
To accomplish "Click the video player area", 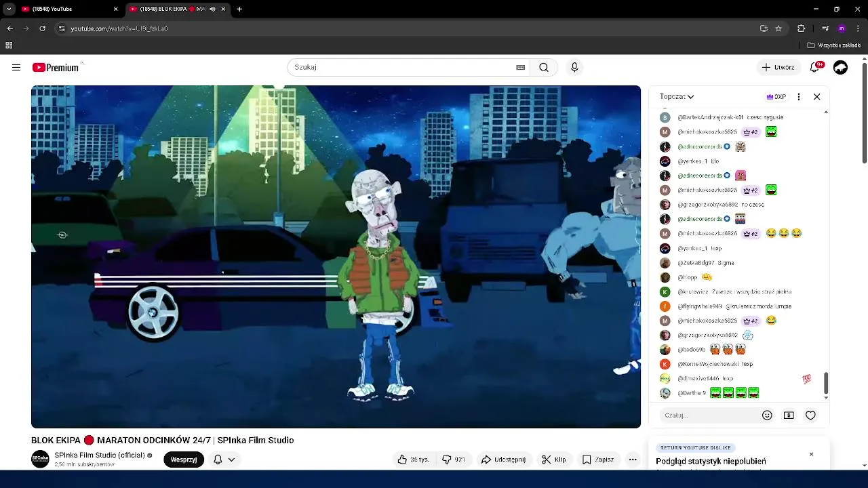I will click(x=336, y=256).
